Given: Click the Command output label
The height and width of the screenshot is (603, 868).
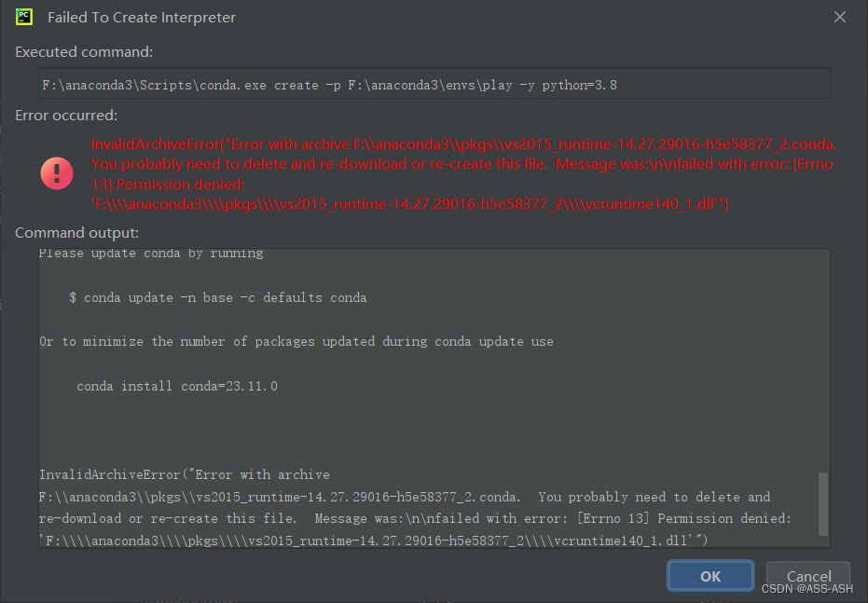Looking at the screenshot, I should tap(79, 232).
